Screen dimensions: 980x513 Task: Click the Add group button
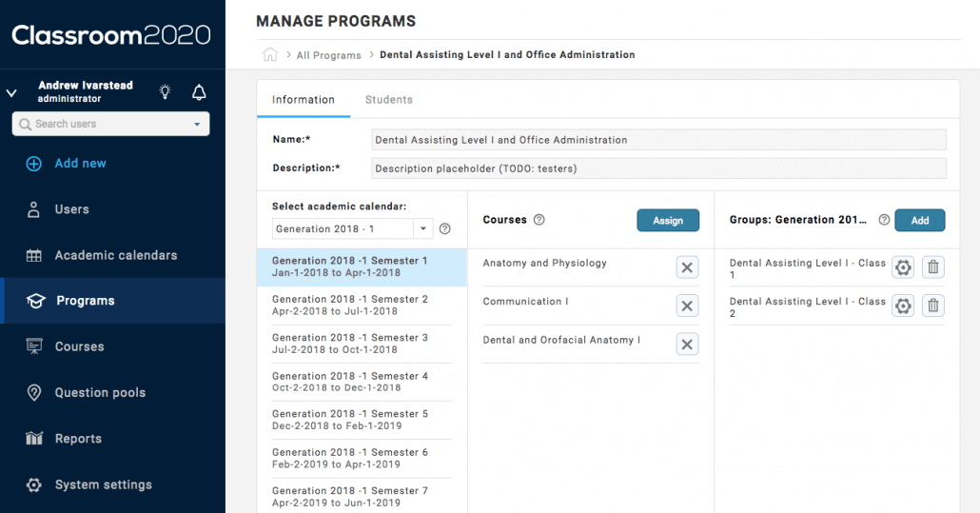tap(919, 221)
